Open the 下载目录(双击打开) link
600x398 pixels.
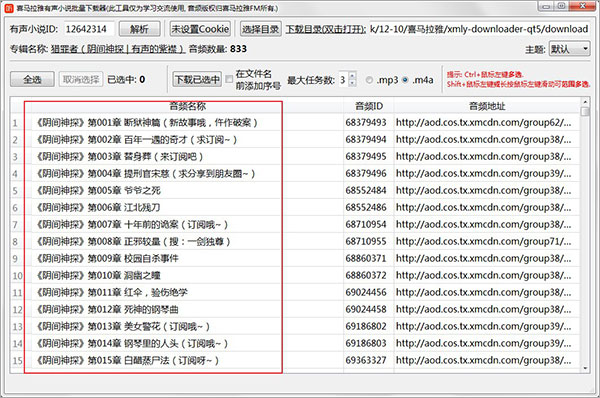click(x=326, y=29)
